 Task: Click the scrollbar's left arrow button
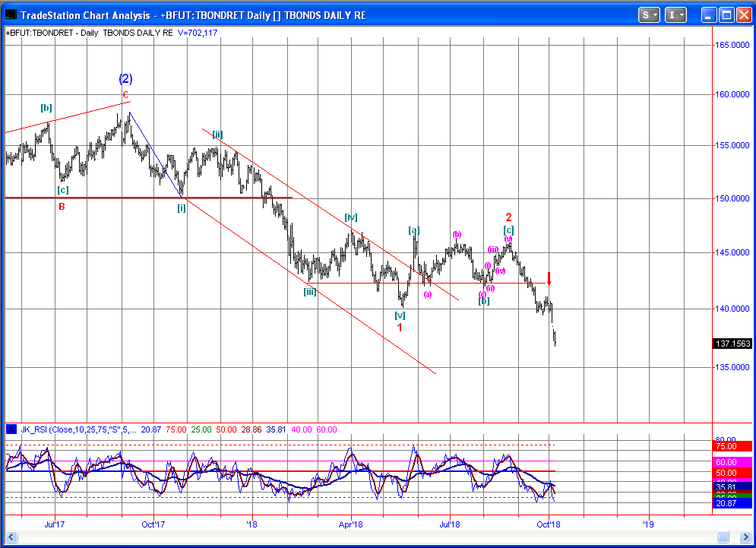coord(11,537)
